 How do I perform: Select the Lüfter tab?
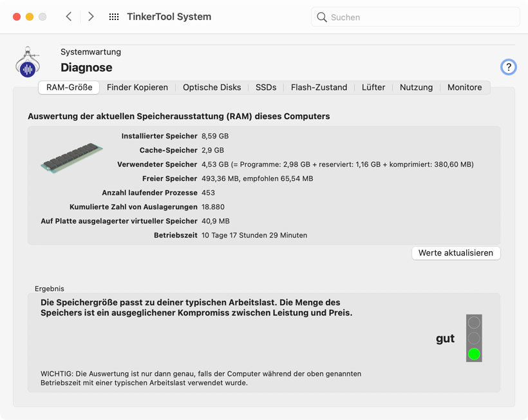tap(373, 88)
